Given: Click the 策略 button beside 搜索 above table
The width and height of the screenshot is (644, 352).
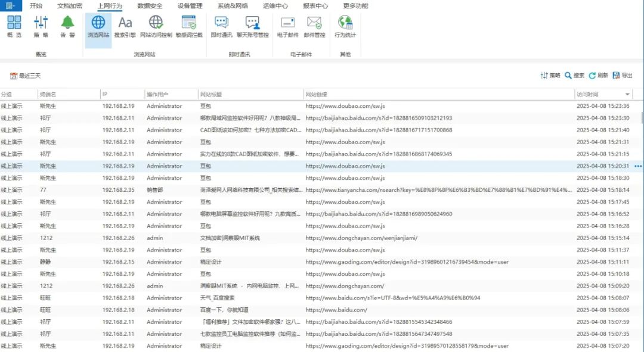Looking at the screenshot, I should pyautogui.click(x=550, y=76).
